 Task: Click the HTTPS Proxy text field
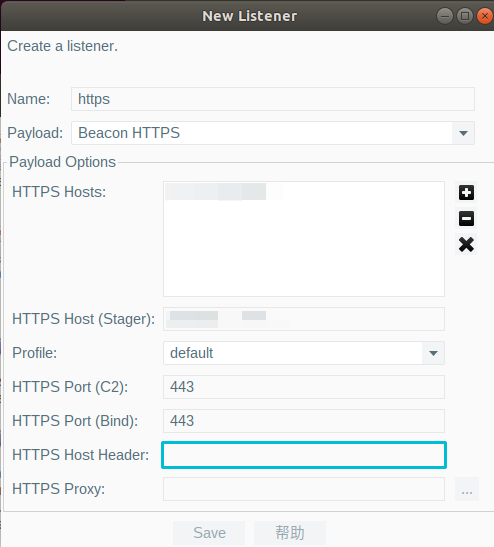click(x=304, y=489)
